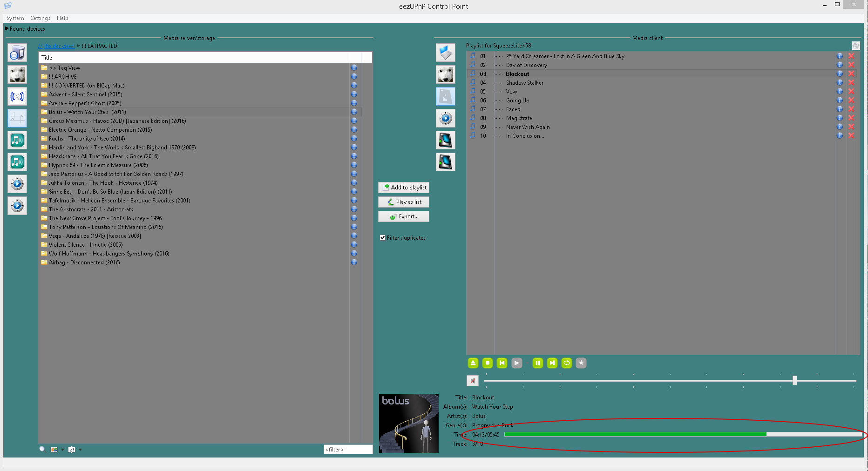
Task: Show info for folder 'Bolus - Watch Your Step'
Action: click(x=354, y=112)
